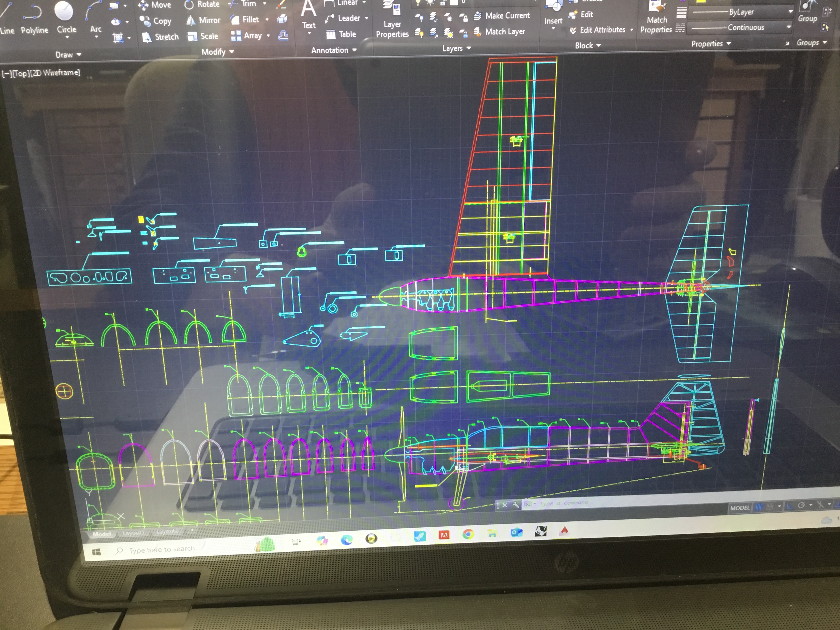Activate the Scale command
Image resolution: width=840 pixels, height=630 pixels.
tap(203, 36)
